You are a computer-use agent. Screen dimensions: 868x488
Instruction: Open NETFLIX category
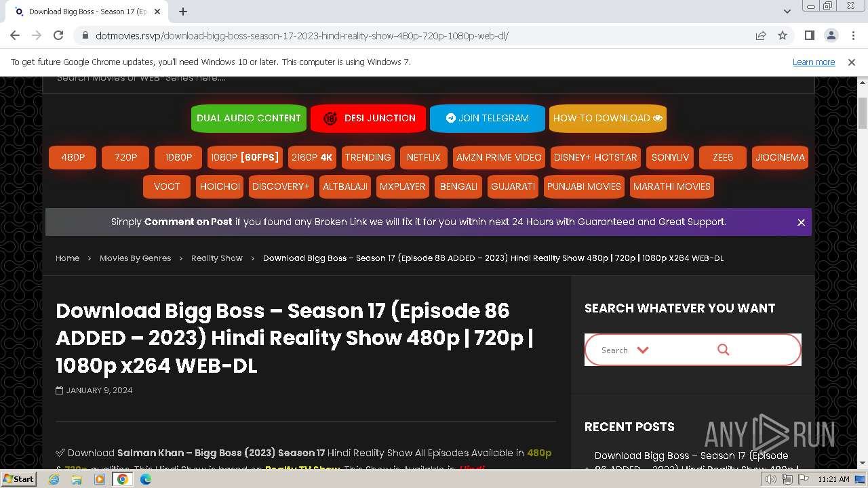[x=424, y=157]
